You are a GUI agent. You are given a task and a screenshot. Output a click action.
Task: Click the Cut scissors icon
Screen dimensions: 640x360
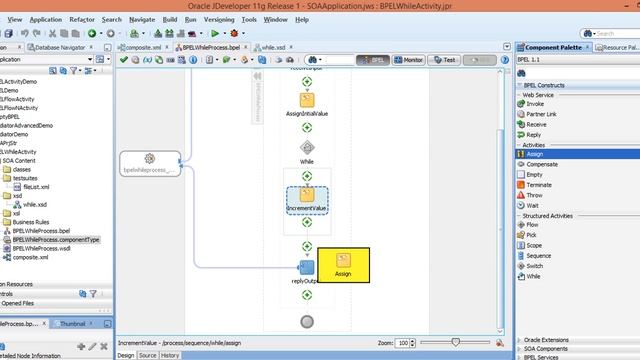(x=52, y=33)
